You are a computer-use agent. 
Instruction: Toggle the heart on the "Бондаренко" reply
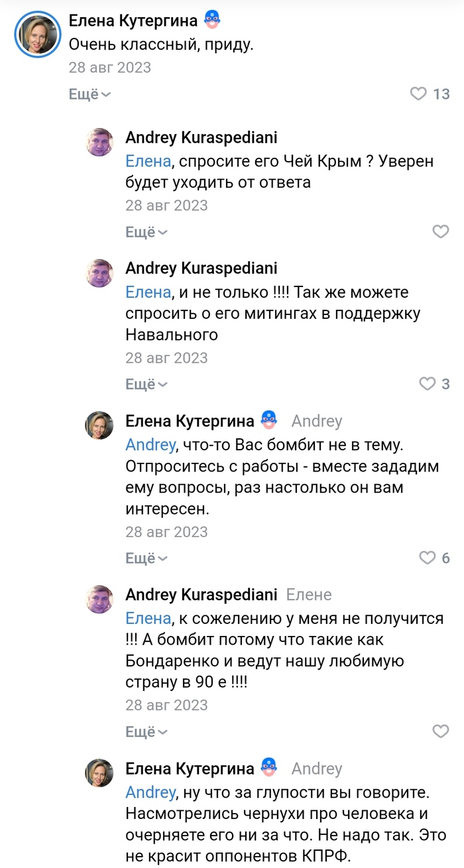(x=440, y=731)
